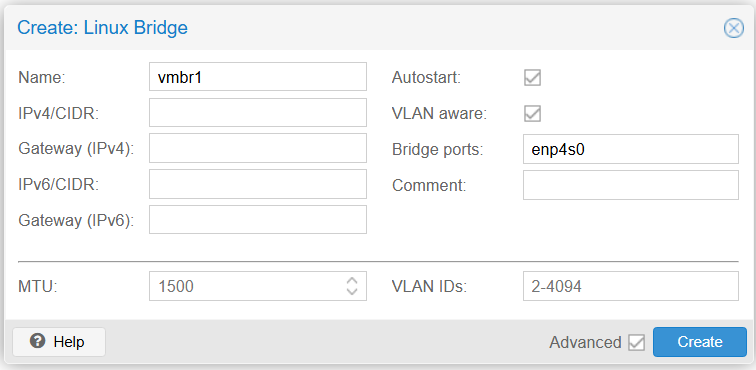Focus the Comment text field
This screenshot has width=756, height=370.
pos(631,185)
